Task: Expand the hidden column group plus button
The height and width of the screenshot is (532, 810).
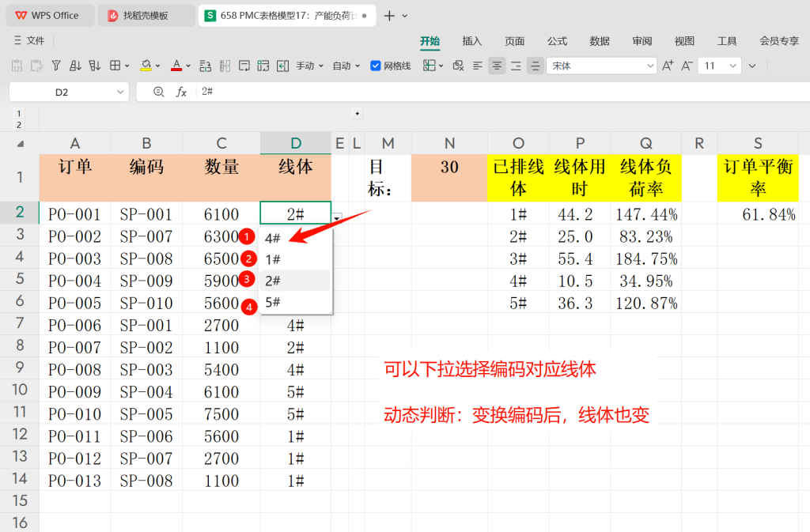Action: 357,114
